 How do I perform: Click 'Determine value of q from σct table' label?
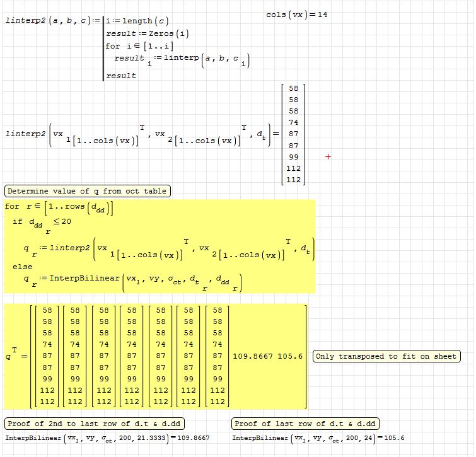pyautogui.click(x=88, y=191)
